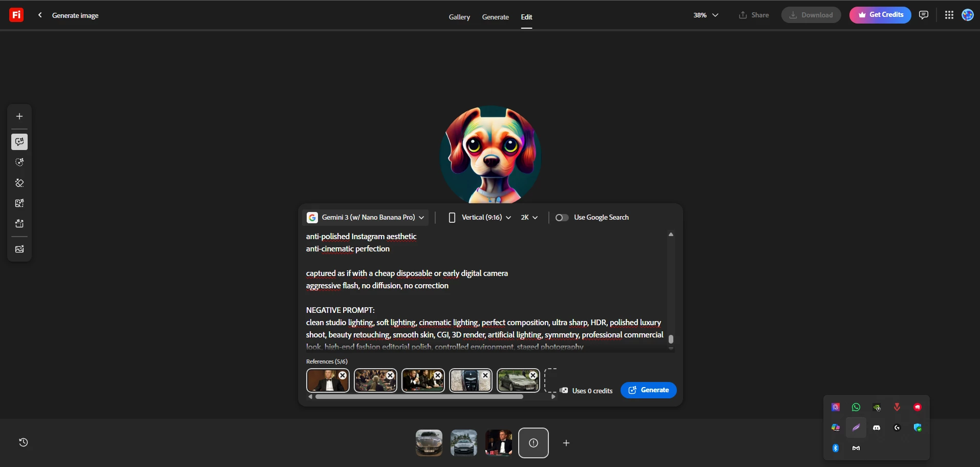Image resolution: width=980 pixels, height=467 pixels.
Task: Remove the first tuxedo man reference image
Action: tap(343, 375)
